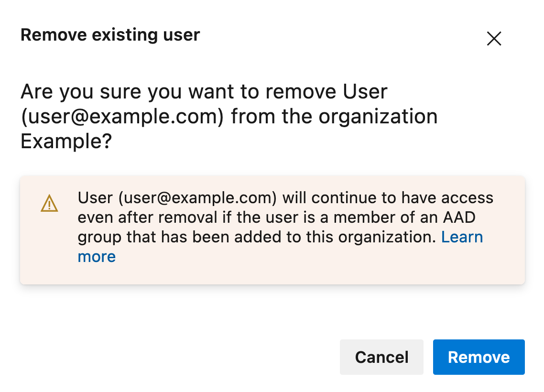Click the yellow warning triangle icon
The height and width of the screenshot is (392, 544).
coord(49,203)
